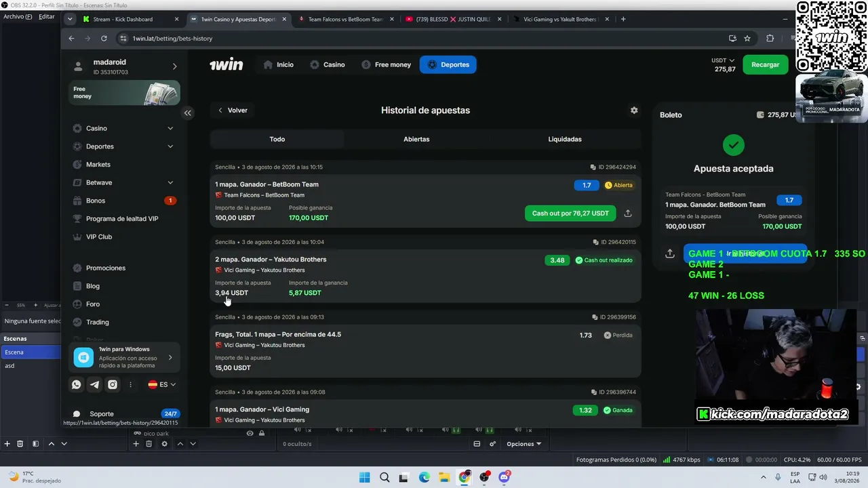This screenshot has width=868, height=488.
Task: Share the accepted bet slip
Action: coord(670,253)
